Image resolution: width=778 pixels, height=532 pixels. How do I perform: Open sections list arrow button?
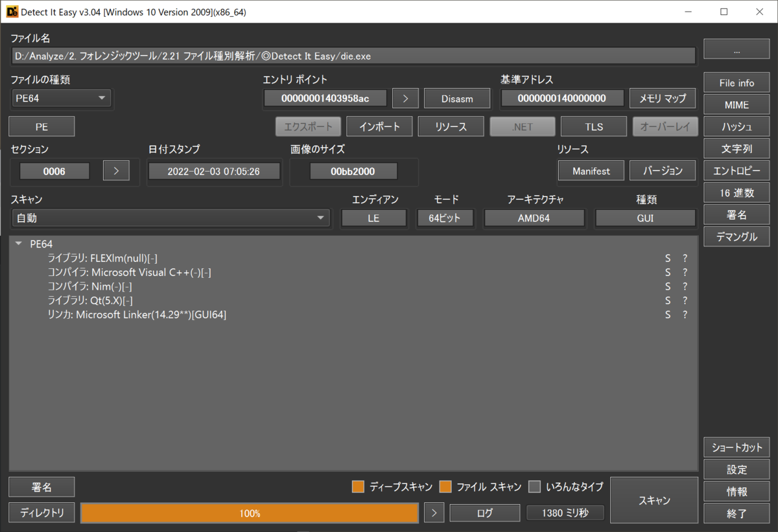(x=116, y=171)
